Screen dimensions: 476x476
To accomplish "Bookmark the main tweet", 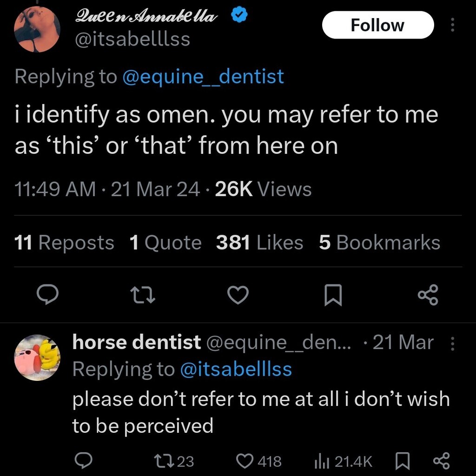I will click(x=333, y=295).
